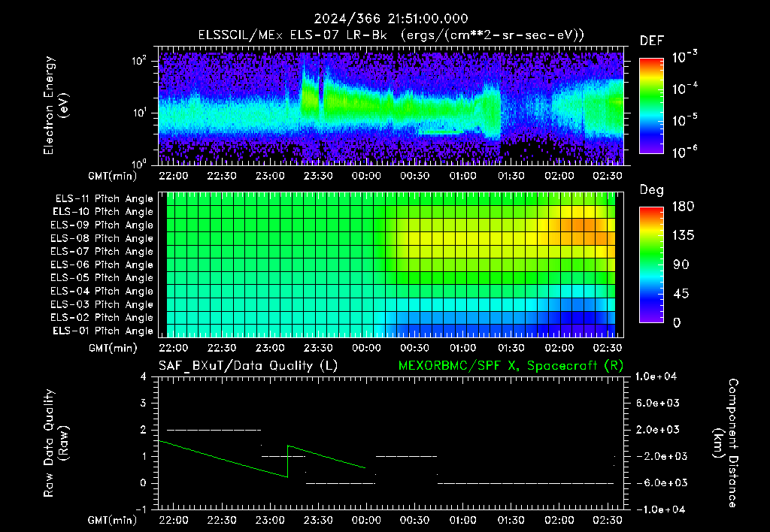Click the 10^0 energy axis tick label
Viewport: 770px width, 532px height.
click(139, 163)
